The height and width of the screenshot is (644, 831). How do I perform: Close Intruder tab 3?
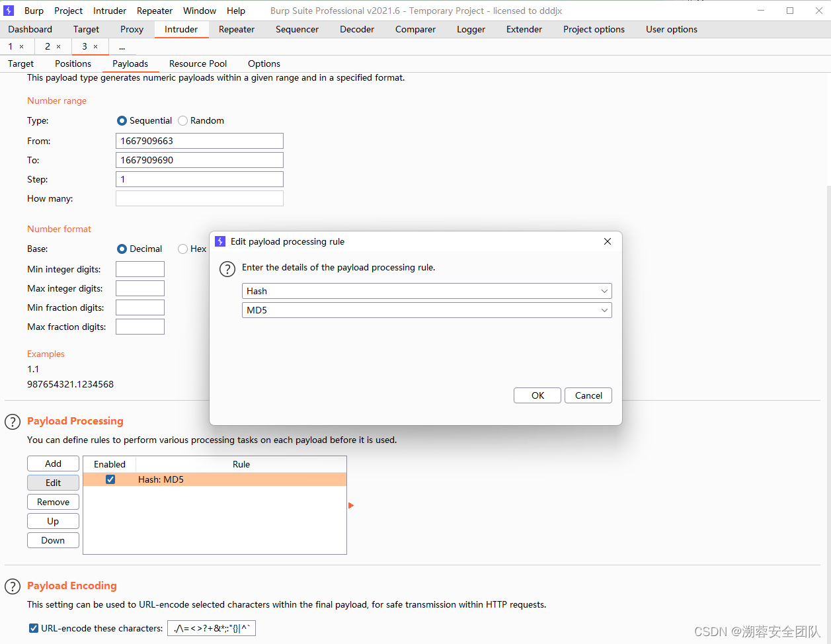(95, 46)
